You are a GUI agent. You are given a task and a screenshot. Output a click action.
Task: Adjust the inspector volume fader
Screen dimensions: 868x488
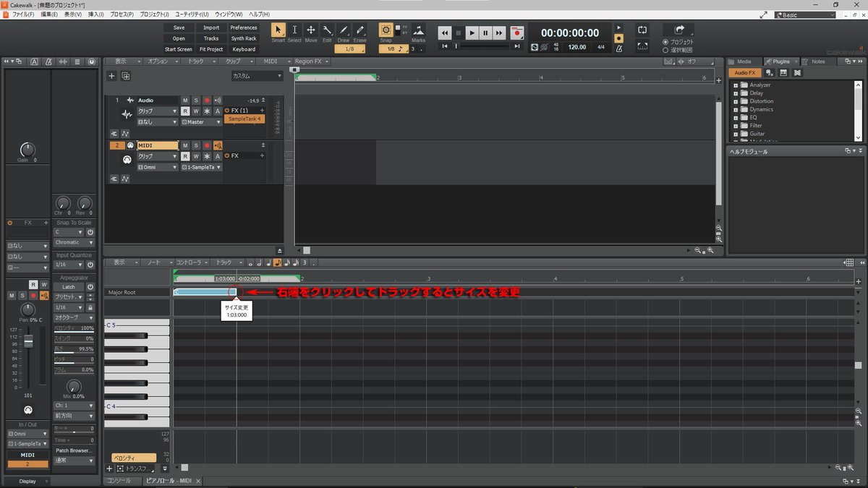click(28, 341)
